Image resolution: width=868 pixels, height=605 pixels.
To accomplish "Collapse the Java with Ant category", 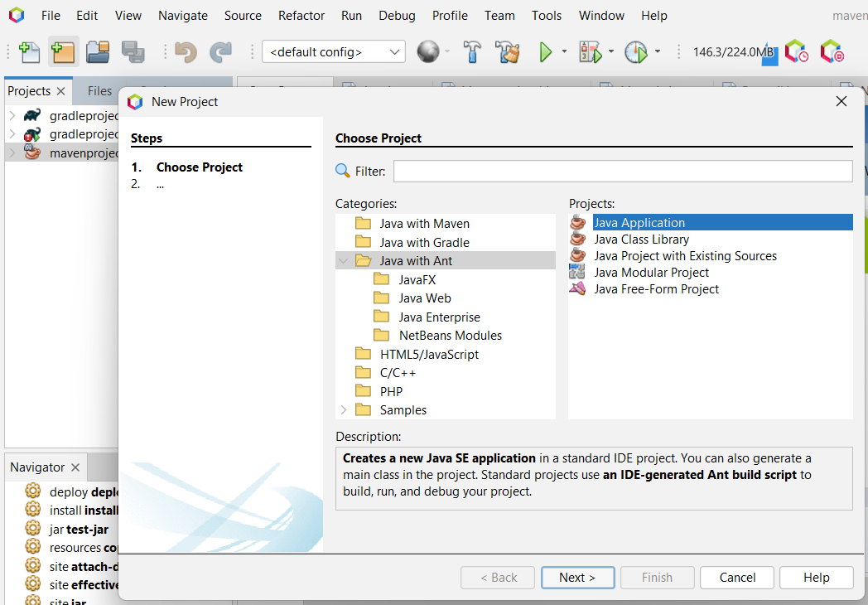I will [x=343, y=261].
